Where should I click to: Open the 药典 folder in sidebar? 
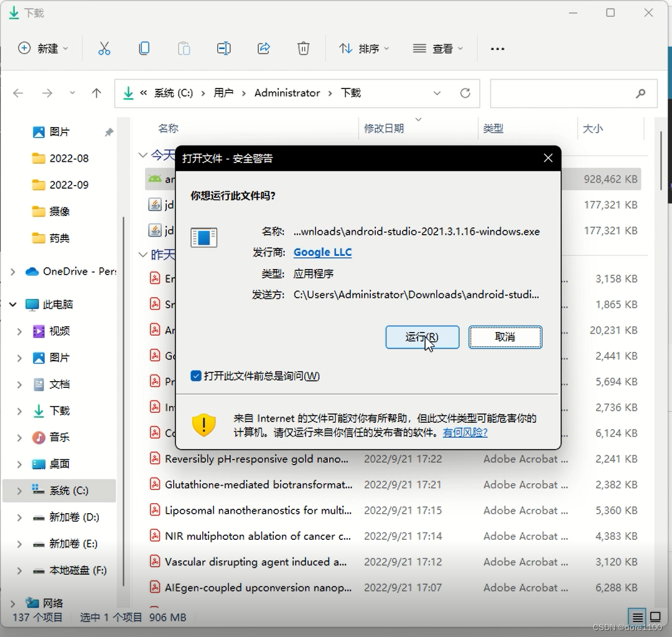(50, 238)
